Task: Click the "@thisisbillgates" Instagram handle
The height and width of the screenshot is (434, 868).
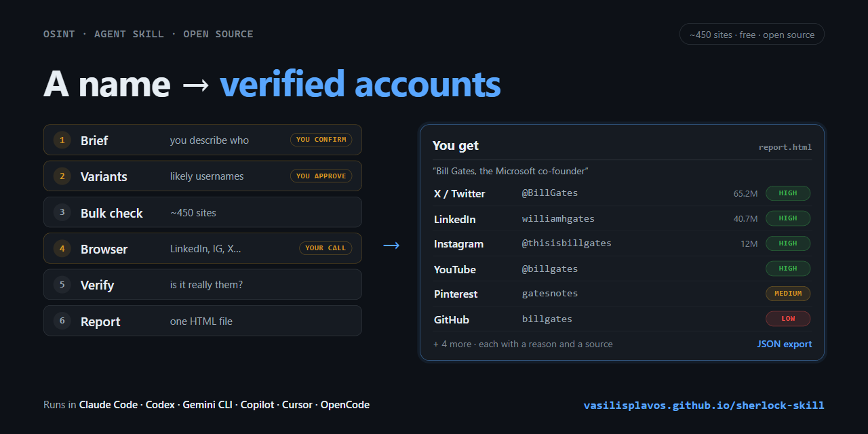Action: [567, 243]
